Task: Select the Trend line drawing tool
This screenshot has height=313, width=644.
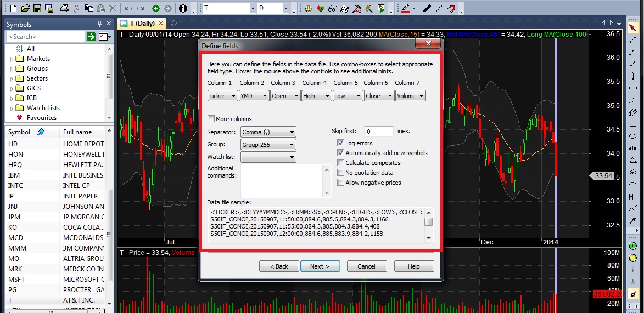Action: [x=633, y=40]
